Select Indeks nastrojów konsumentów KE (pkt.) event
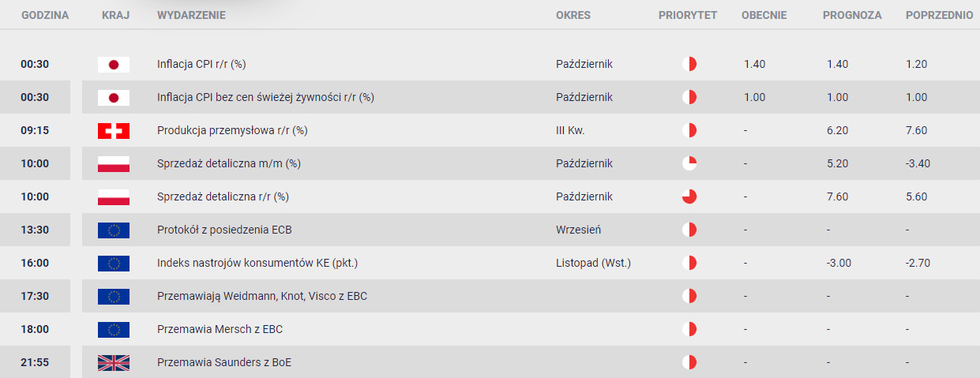The width and height of the screenshot is (980, 378). (263, 264)
